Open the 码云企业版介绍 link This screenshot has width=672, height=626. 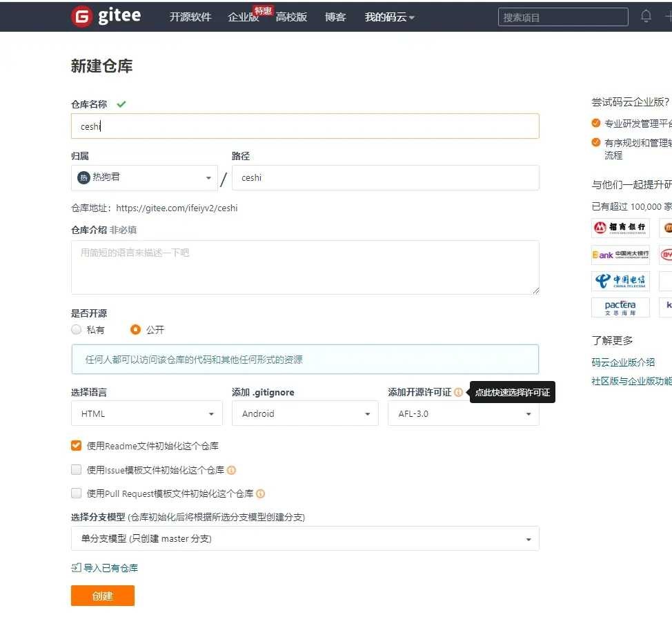point(623,362)
